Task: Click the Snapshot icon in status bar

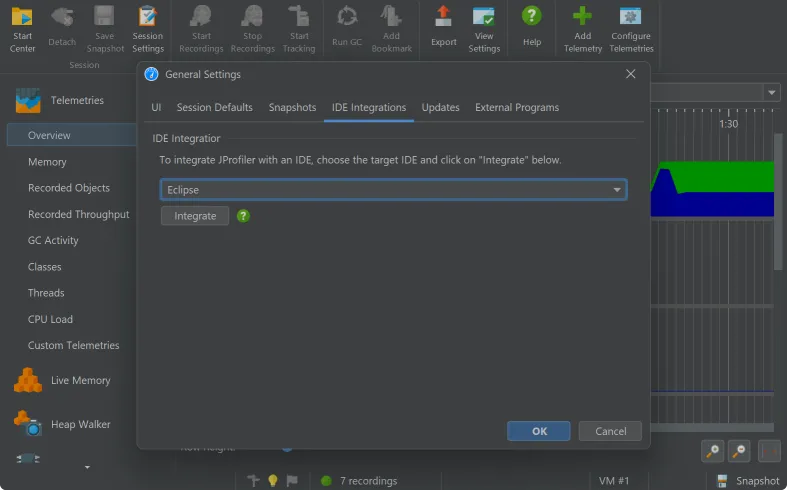Action: [x=722, y=481]
